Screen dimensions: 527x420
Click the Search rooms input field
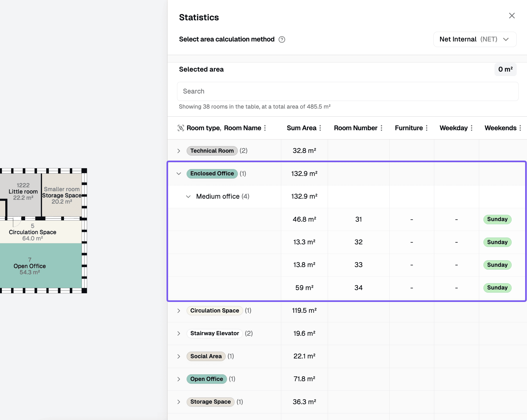(x=348, y=91)
